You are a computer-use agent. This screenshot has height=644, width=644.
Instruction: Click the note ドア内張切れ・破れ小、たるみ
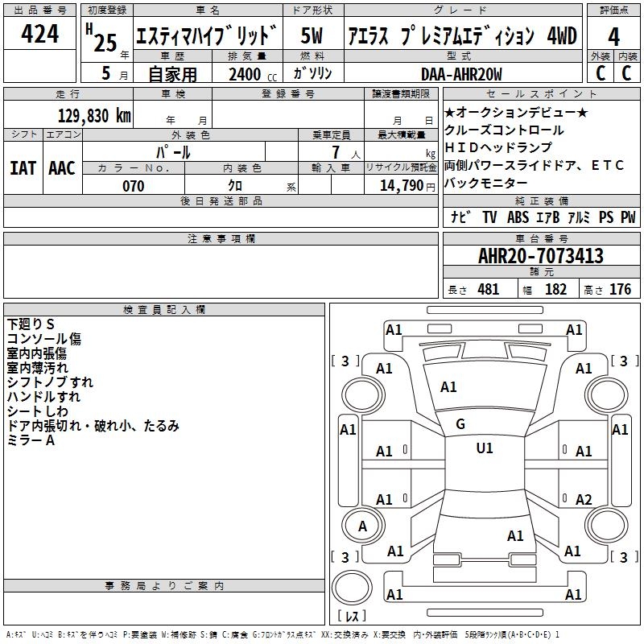pos(93,426)
